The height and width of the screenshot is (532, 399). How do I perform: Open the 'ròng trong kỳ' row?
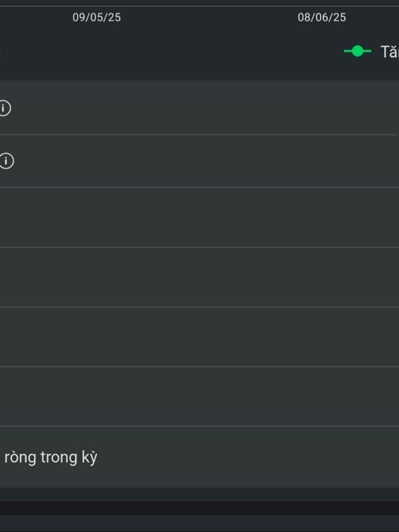point(199,458)
